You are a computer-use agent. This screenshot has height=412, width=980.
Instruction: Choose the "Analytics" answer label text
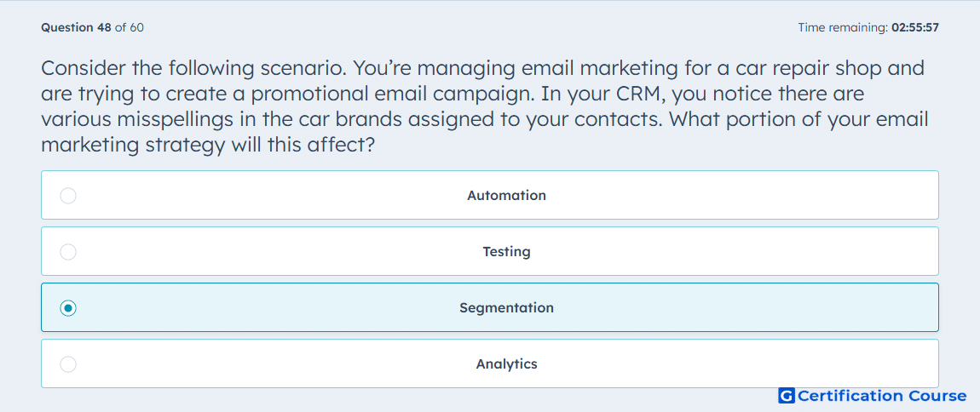[506, 364]
